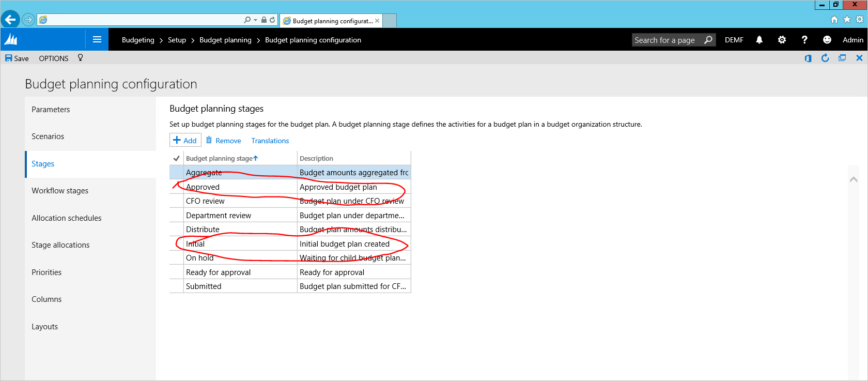Select the Distribute stage cell
The width and height of the screenshot is (868, 381).
240,230
